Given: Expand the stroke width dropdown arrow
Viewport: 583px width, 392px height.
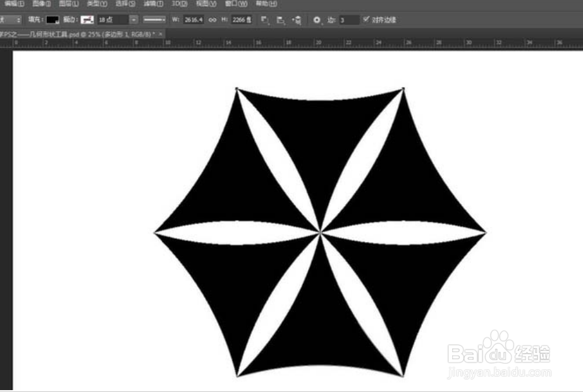Looking at the screenshot, I should point(133,20).
